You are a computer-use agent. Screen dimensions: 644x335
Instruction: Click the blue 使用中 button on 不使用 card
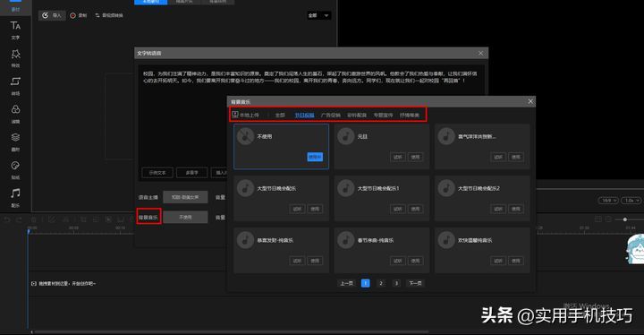click(x=315, y=157)
